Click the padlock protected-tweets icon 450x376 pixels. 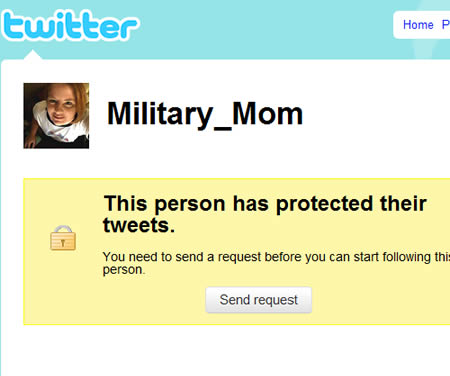tap(63, 238)
